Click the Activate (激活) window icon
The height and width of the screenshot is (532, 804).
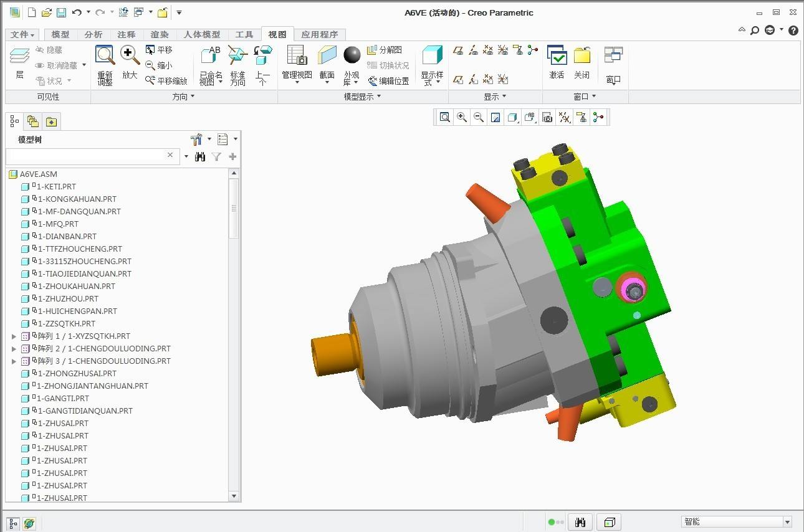(557, 63)
